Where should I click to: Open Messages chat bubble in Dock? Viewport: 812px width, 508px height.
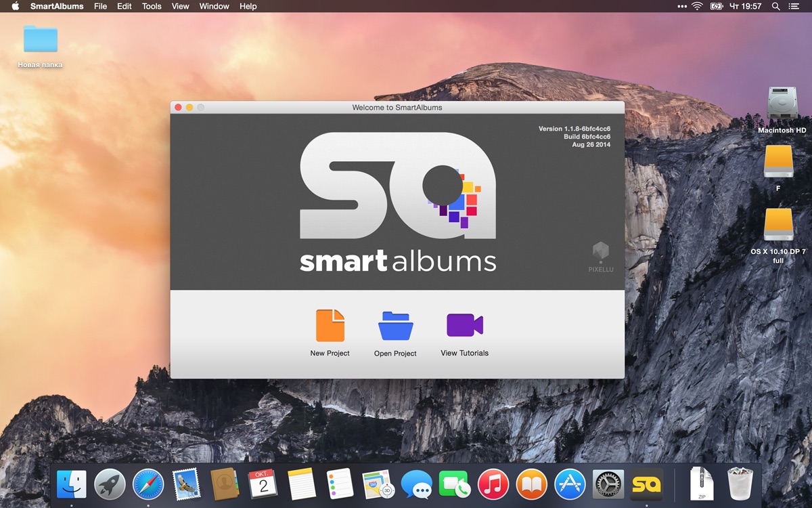click(416, 484)
